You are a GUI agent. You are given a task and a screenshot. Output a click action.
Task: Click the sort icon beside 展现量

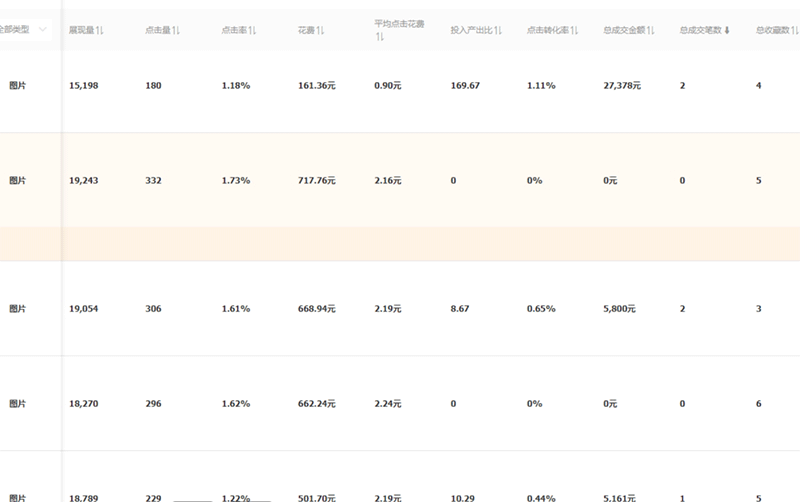pyautogui.click(x=100, y=31)
